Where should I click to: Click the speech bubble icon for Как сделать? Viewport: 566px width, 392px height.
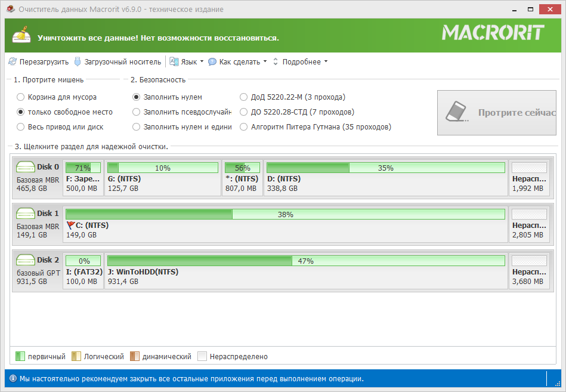(x=212, y=61)
